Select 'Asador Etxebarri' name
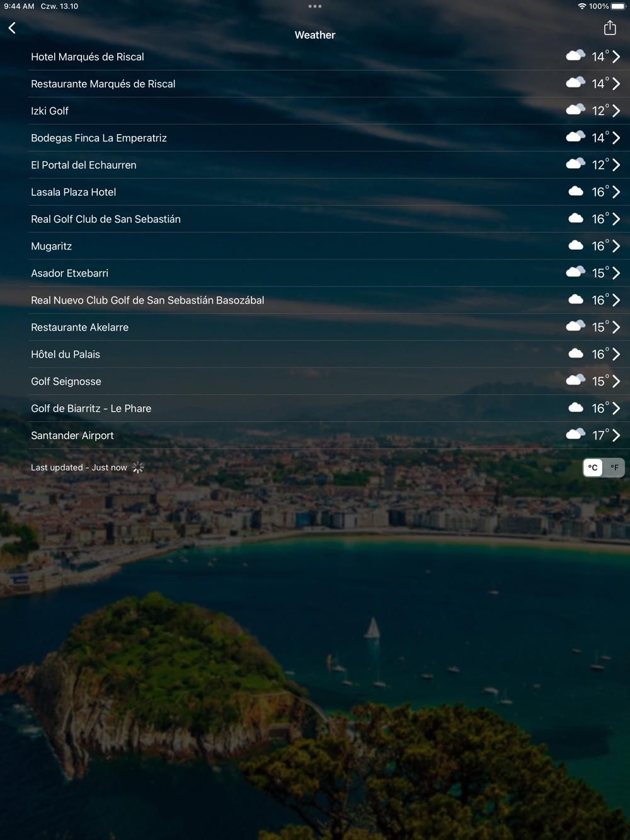The image size is (630, 840). [70, 273]
